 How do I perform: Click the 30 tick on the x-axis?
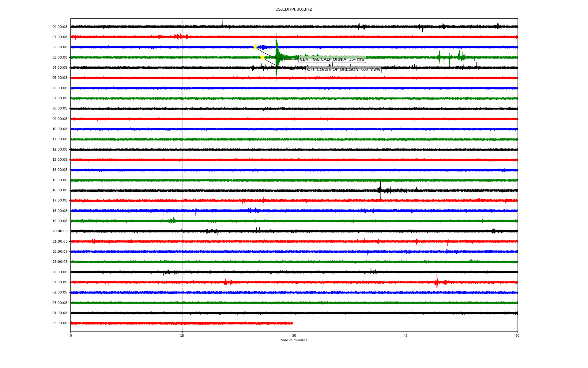pos(294,335)
